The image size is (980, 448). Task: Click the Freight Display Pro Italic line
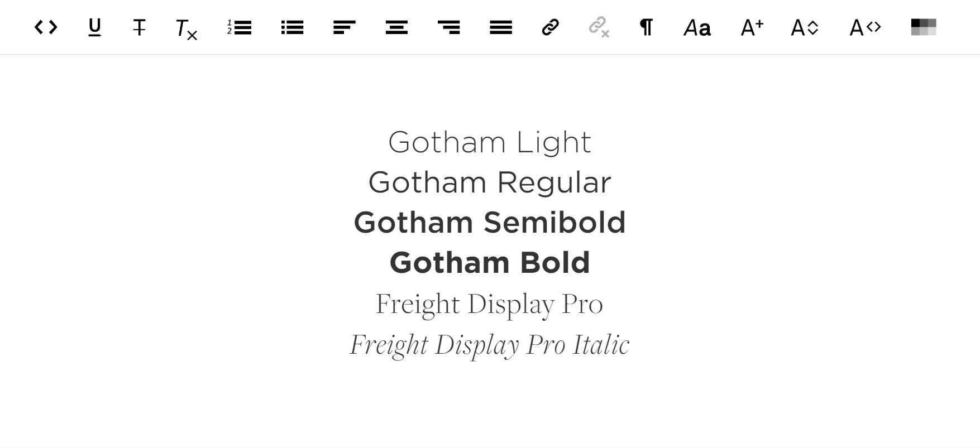pos(490,345)
